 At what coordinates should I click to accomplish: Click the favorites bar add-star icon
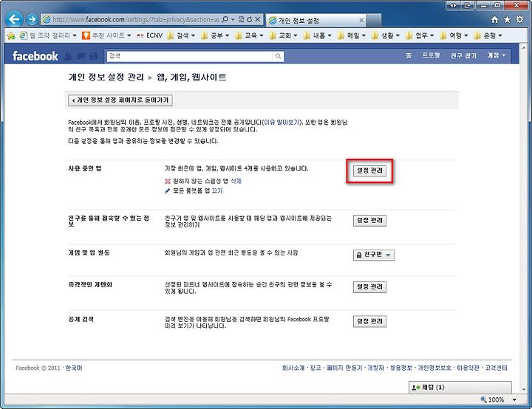click(11, 35)
